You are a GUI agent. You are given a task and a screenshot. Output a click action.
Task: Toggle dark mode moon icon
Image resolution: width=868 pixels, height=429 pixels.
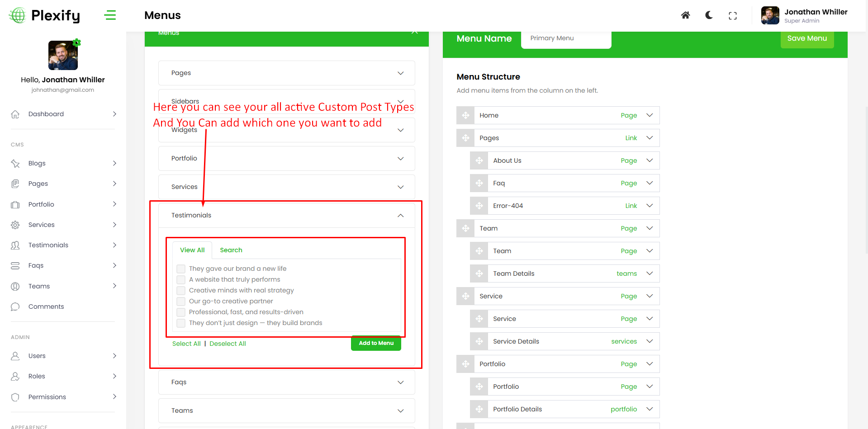point(709,15)
